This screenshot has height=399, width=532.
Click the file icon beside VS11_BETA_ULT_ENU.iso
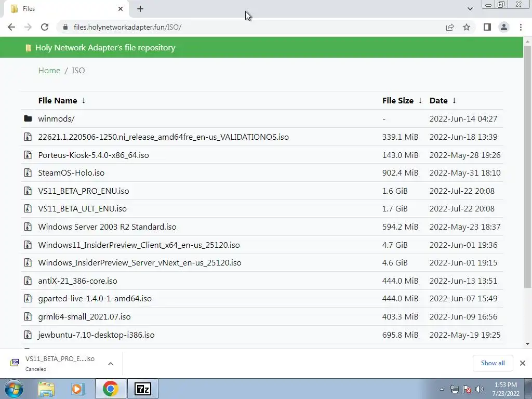coord(28,208)
